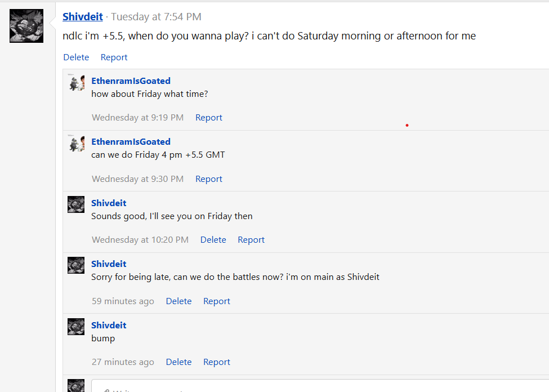Image resolution: width=549 pixels, height=392 pixels.
Task: Delete the "bump" comment
Action: tap(178, 362)
